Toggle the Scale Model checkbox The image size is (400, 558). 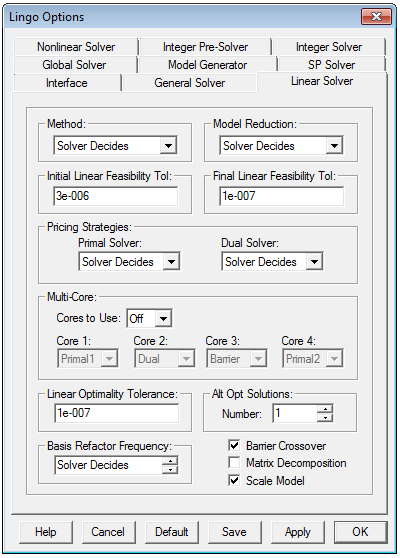234,481
